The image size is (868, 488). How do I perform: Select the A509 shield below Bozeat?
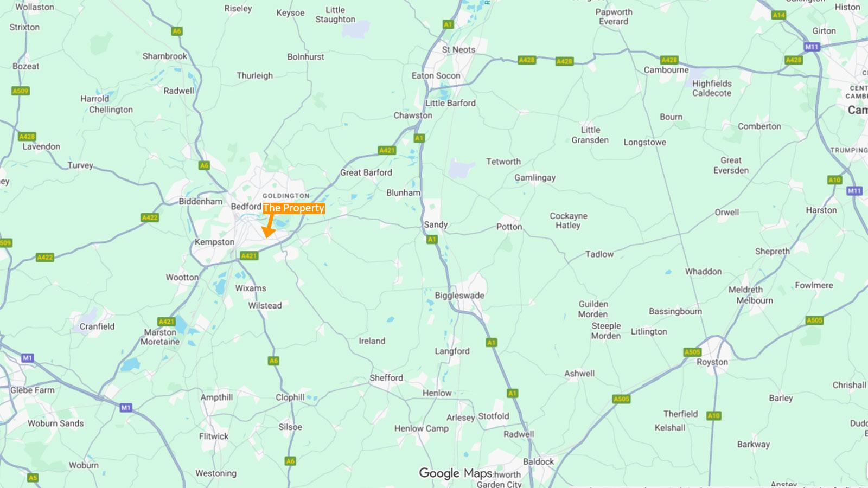(20, 91)
